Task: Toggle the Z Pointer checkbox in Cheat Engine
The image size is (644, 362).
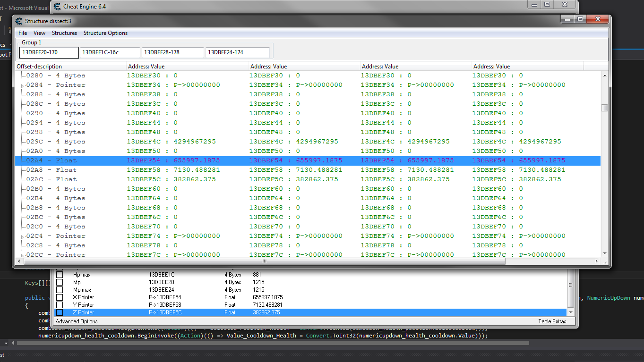Action: pyautogui.click(x=60, y=312)
